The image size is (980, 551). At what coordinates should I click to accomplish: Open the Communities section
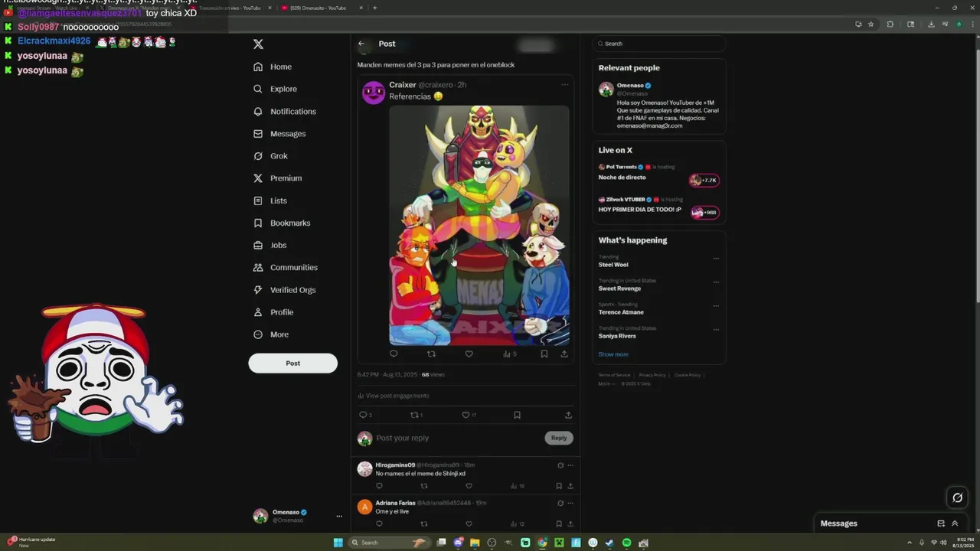285,268
